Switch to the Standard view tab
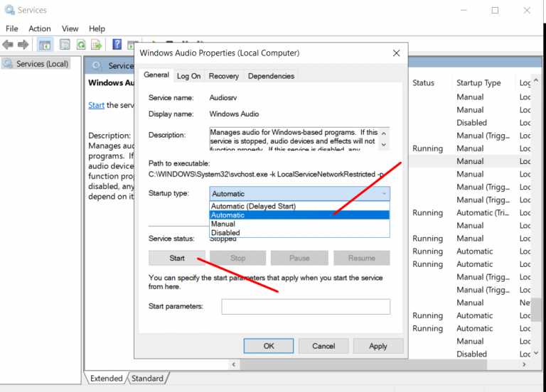546x392 pixels. 147,379
